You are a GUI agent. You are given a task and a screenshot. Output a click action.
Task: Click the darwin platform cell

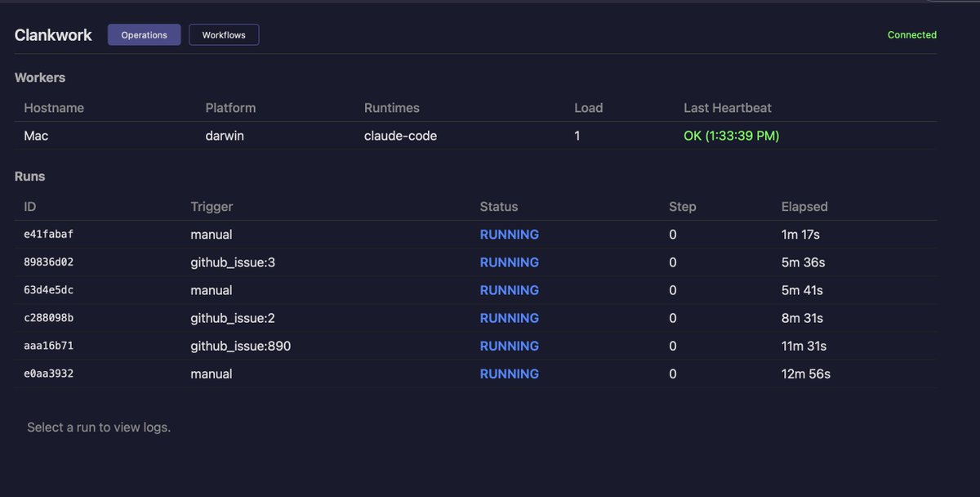point(225,136)
